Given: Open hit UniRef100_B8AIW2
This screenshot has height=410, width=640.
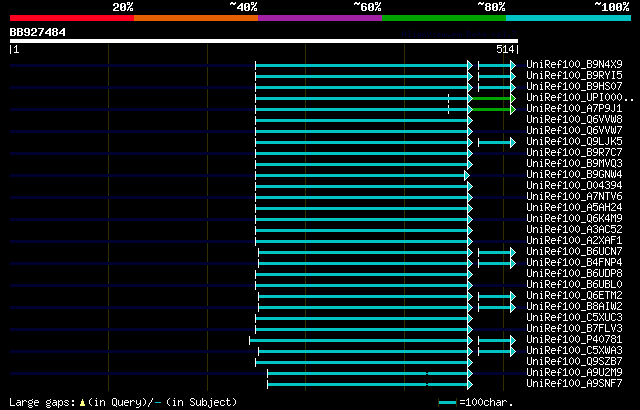Looking at the screenshot, I should pos(574,307).
